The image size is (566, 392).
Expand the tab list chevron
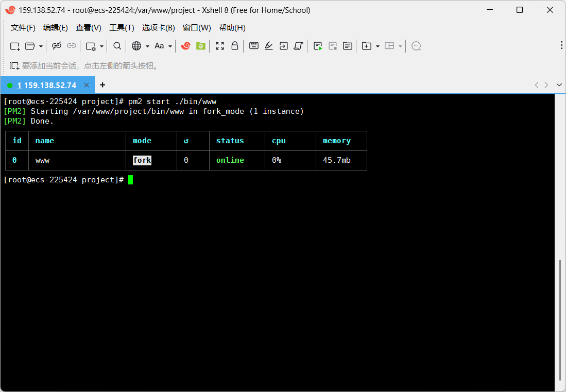coord(559,85)
